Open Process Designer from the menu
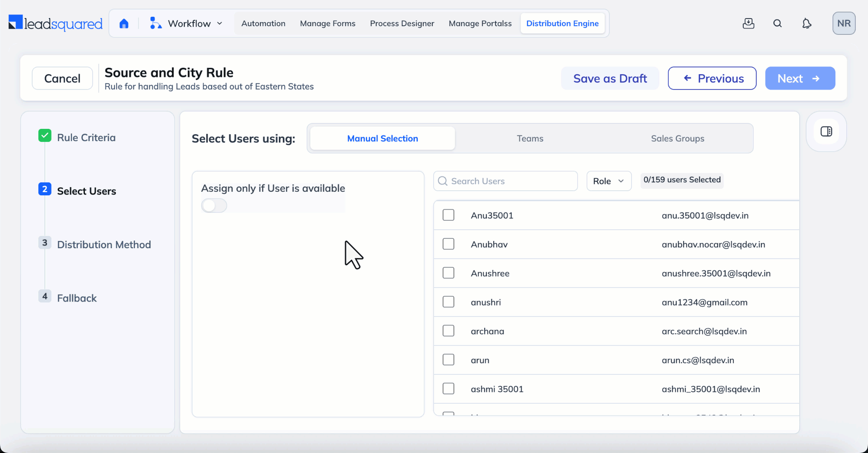 tap(402, 23)
